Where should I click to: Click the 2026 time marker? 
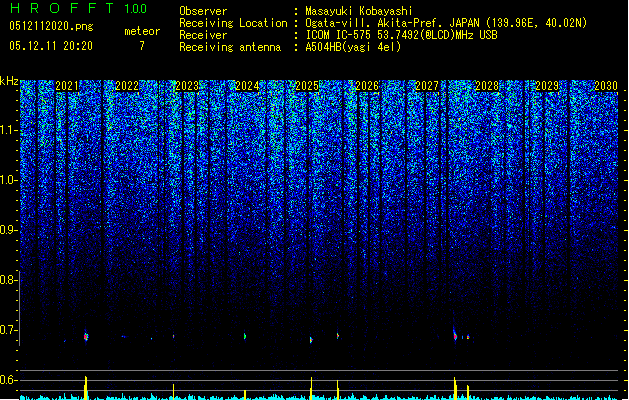pos(367,86)
